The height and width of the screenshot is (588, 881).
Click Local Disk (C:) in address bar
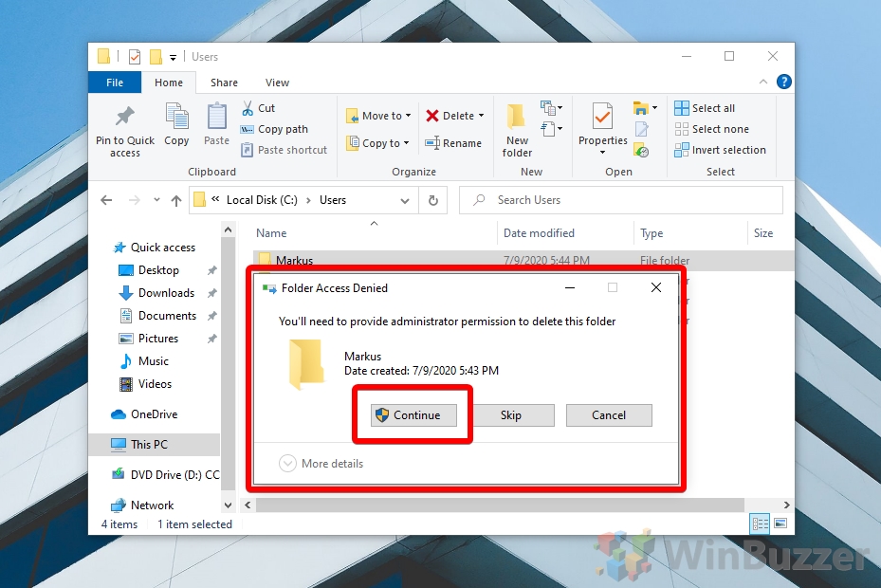(x=262, y=200)
